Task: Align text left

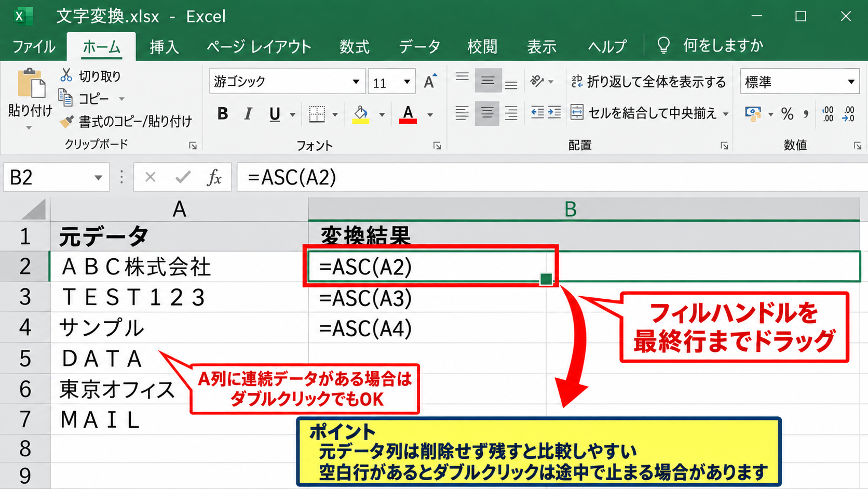Action: point(462,113)
